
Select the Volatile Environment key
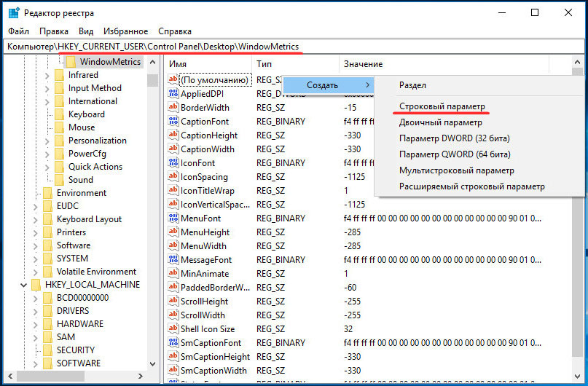click(96, 272)
